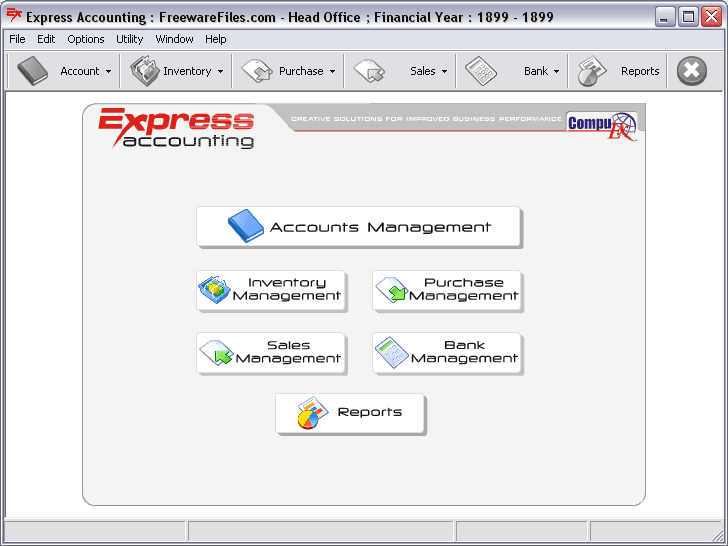Screen dimensions: 728x546
Task: Click the Bank calculator icon in toolbar
Action: pos(481,71)
